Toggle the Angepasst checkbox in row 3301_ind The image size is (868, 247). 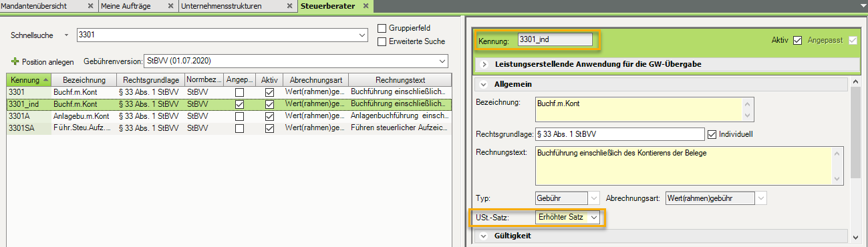coord(239,104)
